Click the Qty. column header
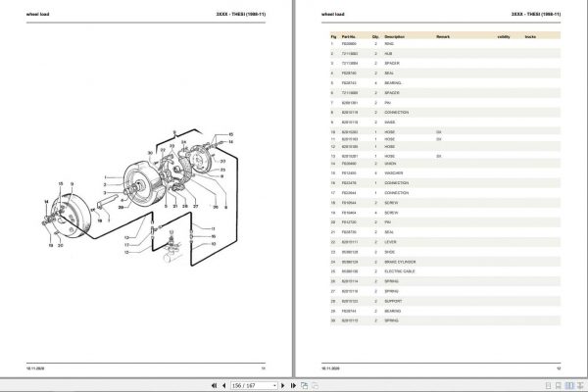 pos(375,37)
